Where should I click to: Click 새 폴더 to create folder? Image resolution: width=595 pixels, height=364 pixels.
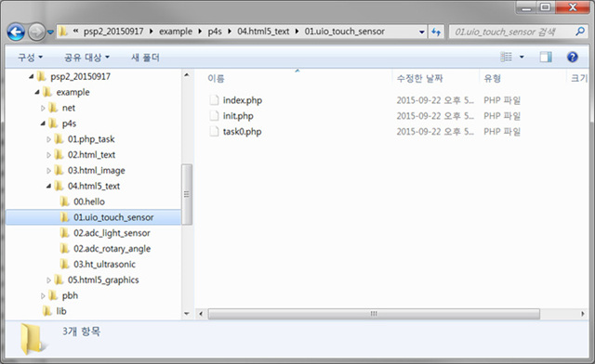(145, 58)
